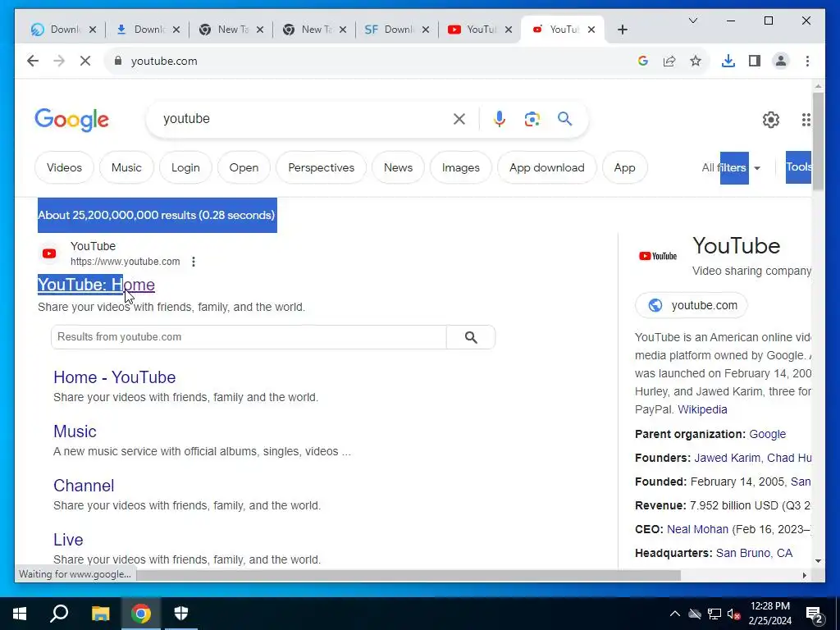Image resolution: width=840 pixels, height=630 pixels.
Task: Select the Perspectives filter chip
Action: coord(321,167)
